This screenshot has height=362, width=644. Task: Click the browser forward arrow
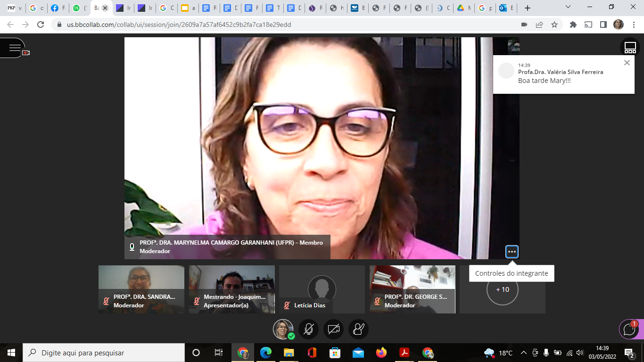coord(25,25)
